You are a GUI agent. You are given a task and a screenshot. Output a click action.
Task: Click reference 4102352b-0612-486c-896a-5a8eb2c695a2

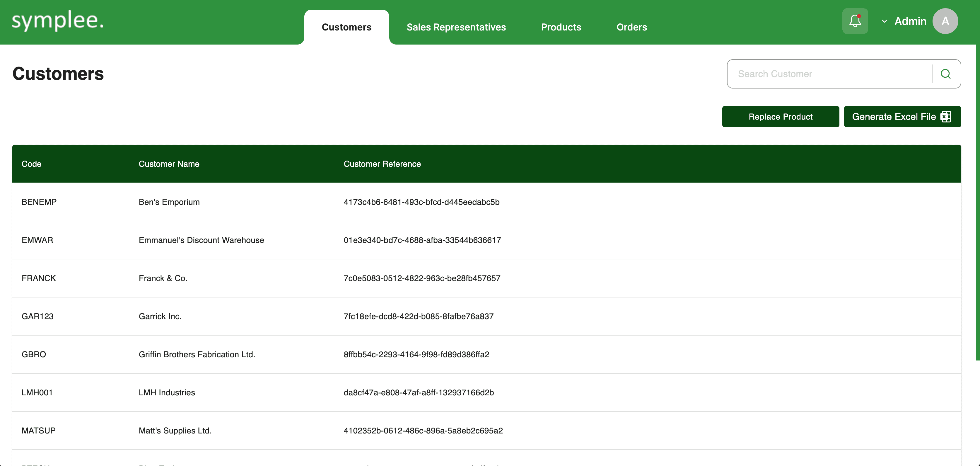pyautogui.click(x=423, y=430)
